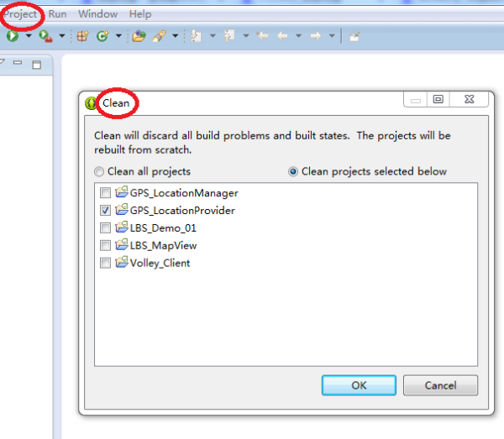Click the Next Annotation toolbar icon
Screen dimensions: 504x439
point(196,36)
